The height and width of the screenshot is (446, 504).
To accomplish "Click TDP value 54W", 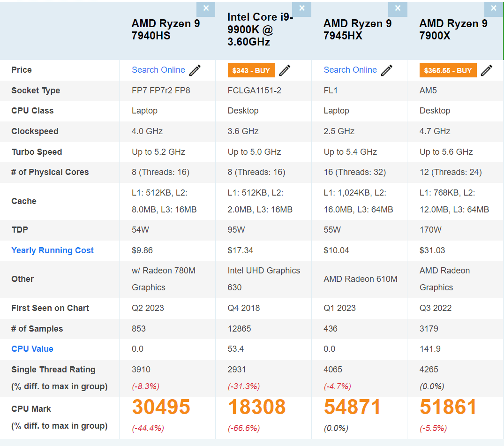I will (x=141, y=230).
